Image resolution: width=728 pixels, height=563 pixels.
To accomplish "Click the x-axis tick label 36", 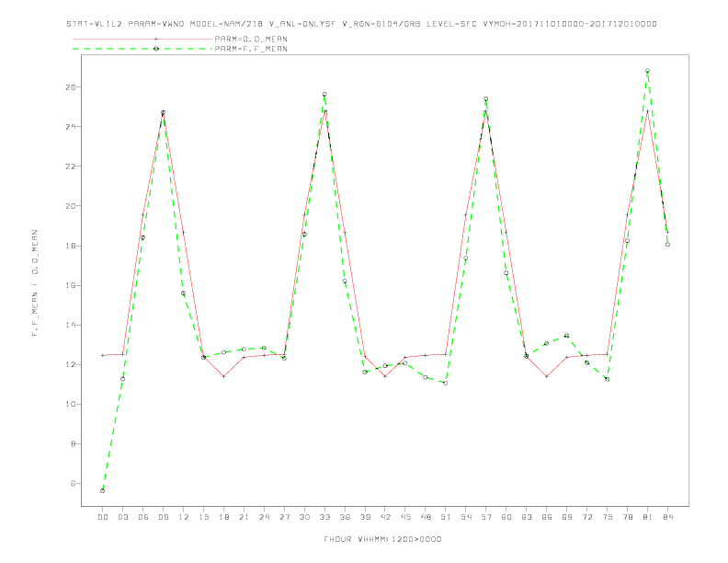I will (345, 517).
